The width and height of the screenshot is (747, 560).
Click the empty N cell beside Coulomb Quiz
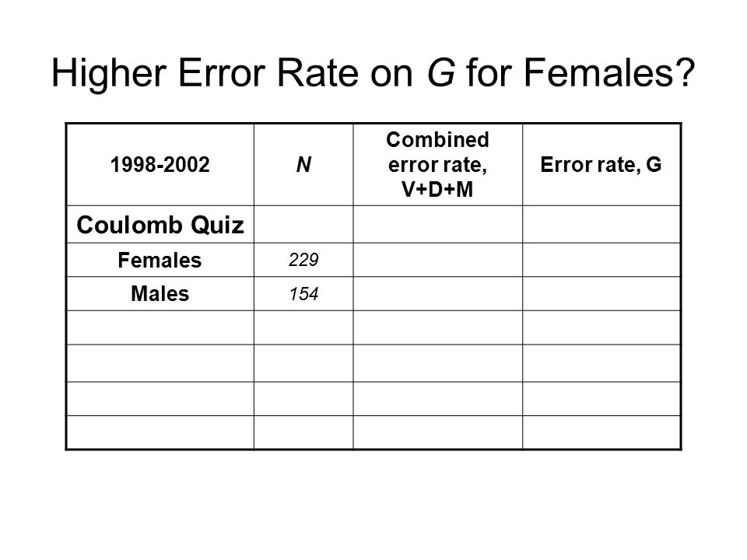(303, 224)
